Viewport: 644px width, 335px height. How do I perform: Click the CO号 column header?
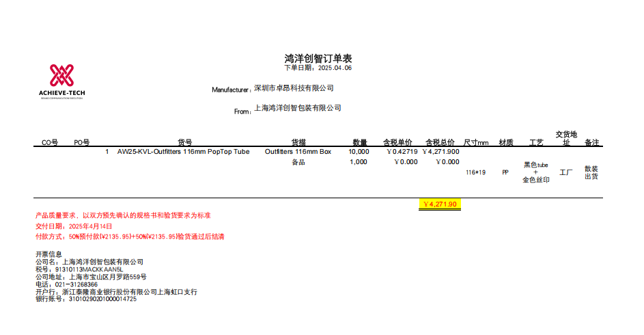click(50, 142)
